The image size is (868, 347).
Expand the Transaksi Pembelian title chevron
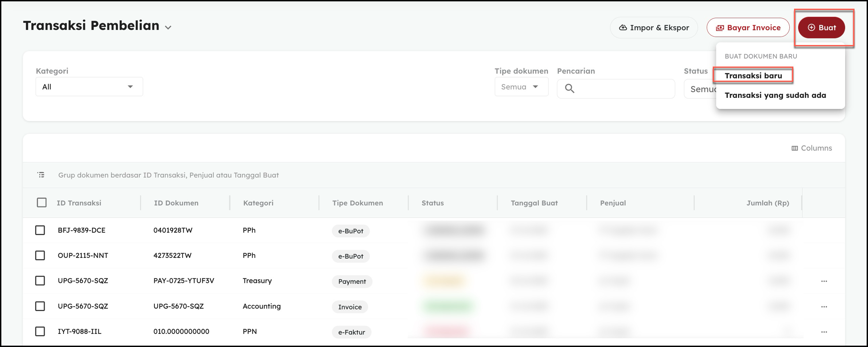168,28
